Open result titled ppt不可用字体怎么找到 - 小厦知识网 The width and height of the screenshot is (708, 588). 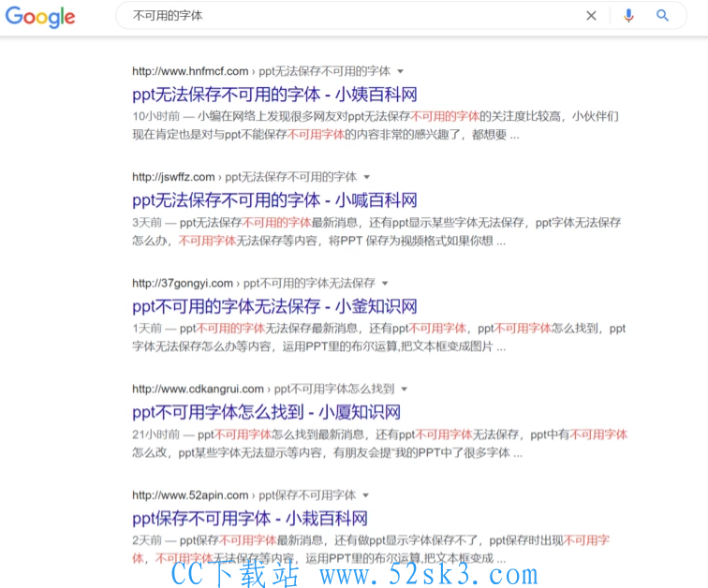coord(266,412)
